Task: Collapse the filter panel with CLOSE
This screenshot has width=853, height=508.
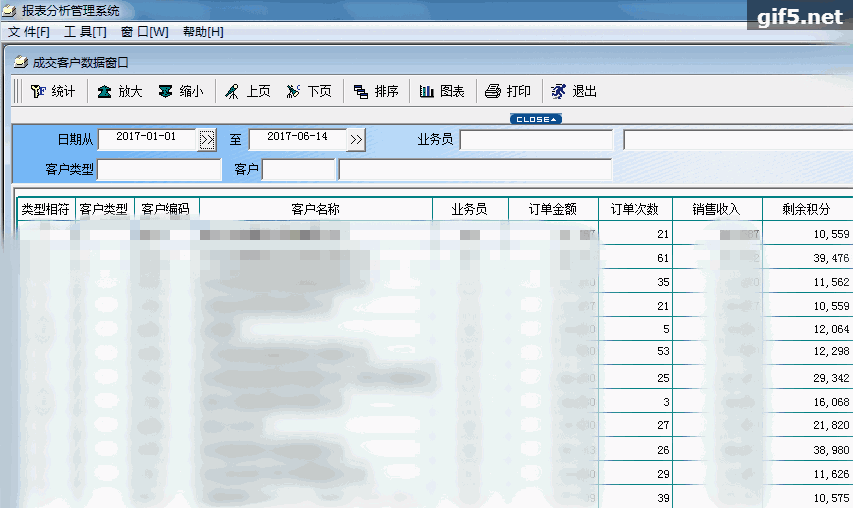Action: click(x=535, y=119)
